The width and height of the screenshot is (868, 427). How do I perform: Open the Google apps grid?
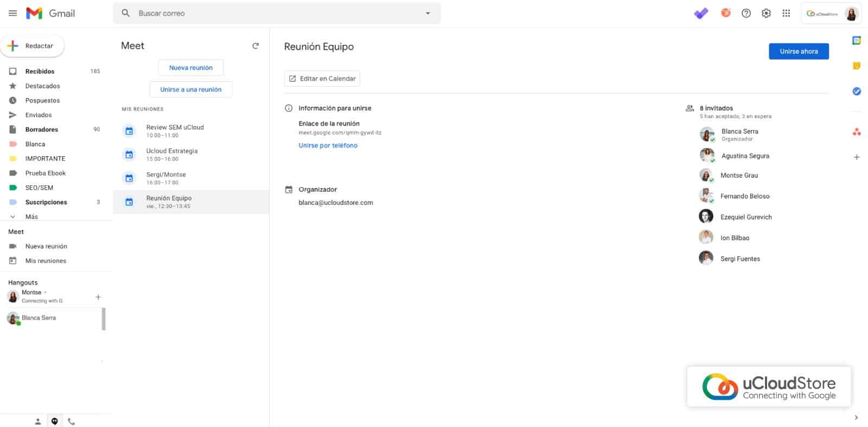786,13
